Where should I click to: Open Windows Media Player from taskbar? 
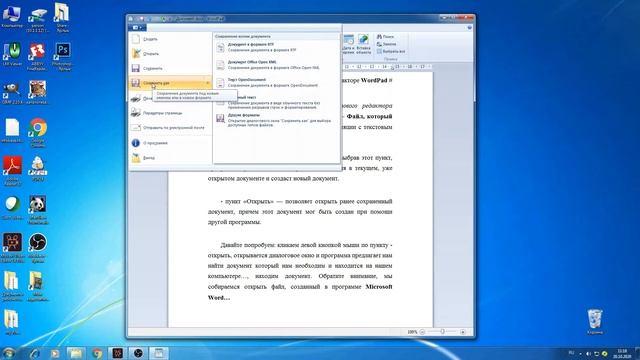55,353
